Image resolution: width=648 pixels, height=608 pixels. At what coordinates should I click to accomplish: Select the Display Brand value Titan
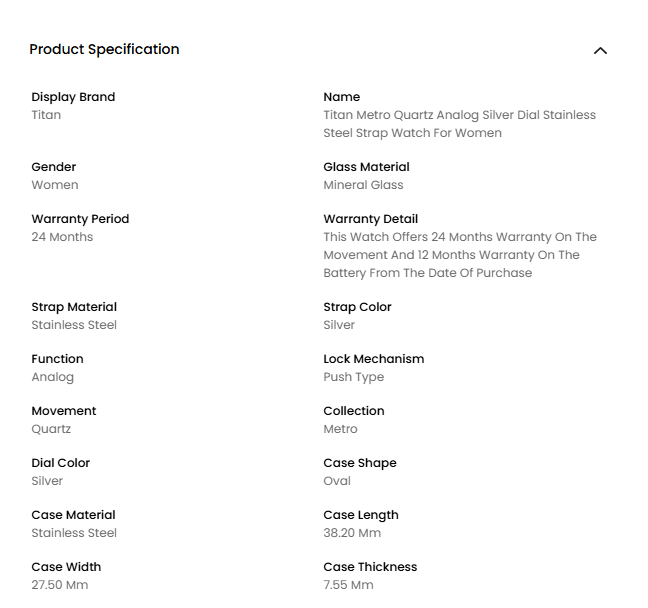coord(46,115)
